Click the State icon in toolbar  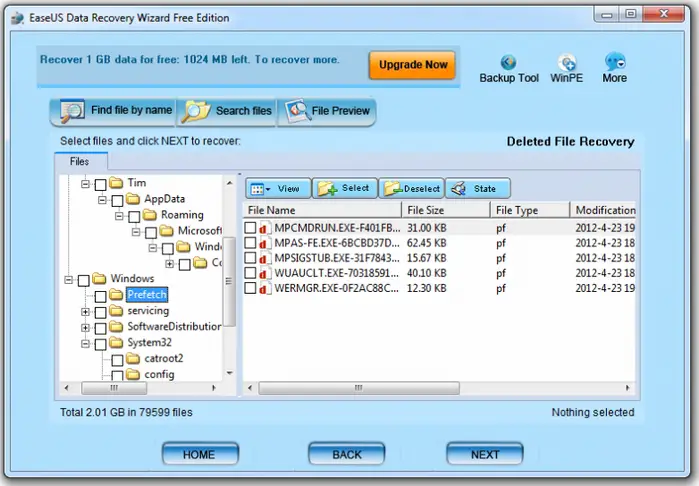[459, 189]
